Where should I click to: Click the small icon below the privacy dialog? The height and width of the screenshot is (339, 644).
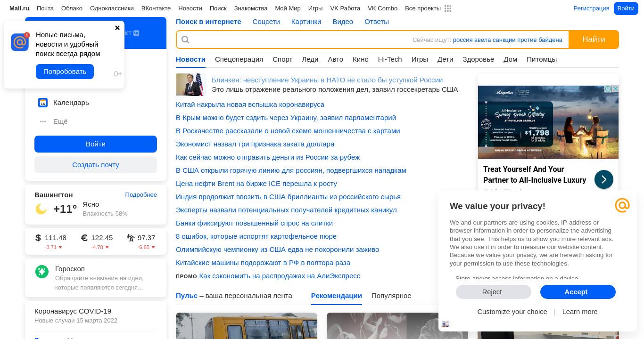coord(446,324)
